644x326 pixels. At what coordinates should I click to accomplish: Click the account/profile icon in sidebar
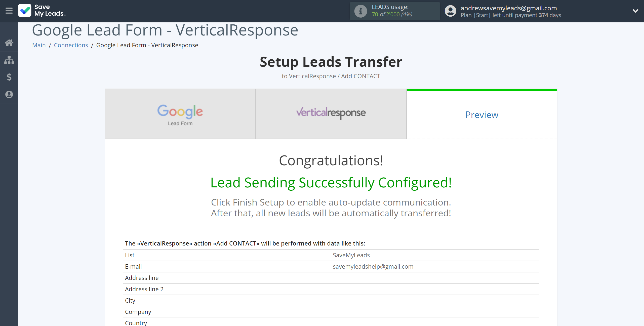tap(9, 94)
